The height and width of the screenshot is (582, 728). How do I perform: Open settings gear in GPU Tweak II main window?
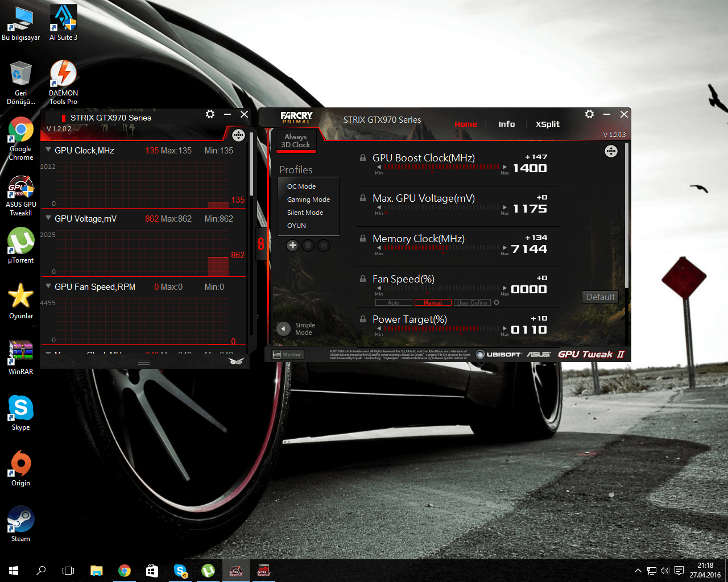[590, 114]
